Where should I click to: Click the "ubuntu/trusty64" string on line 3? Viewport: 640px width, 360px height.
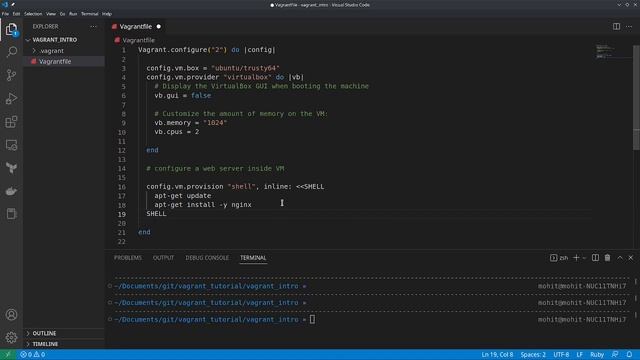point(245,68)
